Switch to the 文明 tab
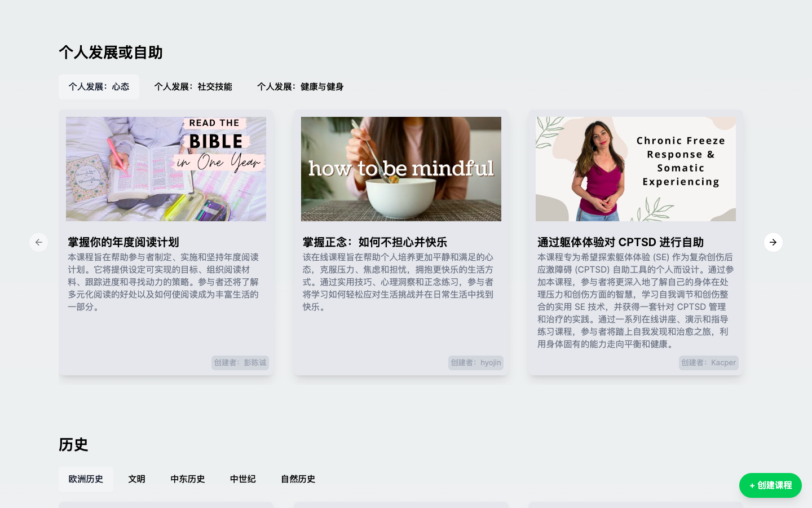This screenshot has height=508, width=812. [x=136, y=479]
